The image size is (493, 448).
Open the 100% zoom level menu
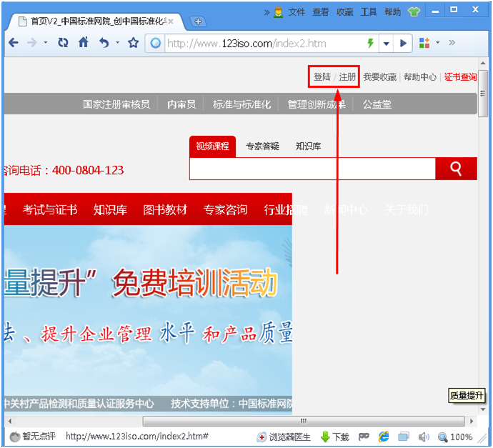(455, 437)
